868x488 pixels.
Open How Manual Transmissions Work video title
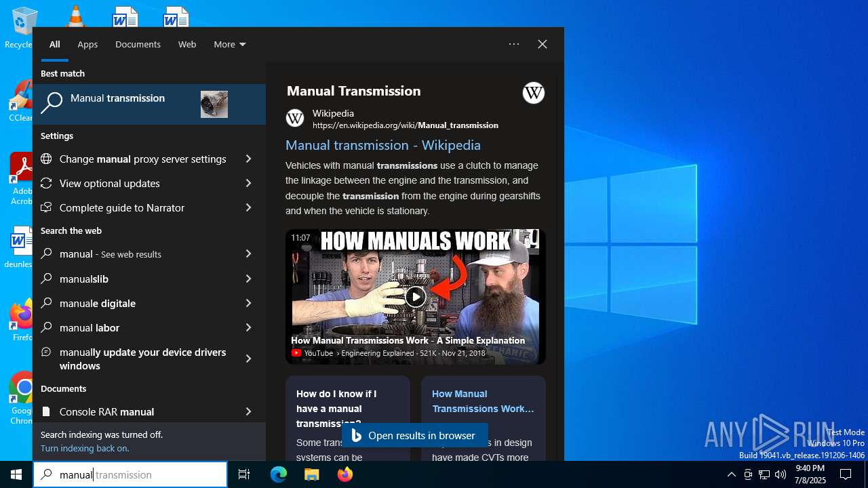(x=408, y=340)
